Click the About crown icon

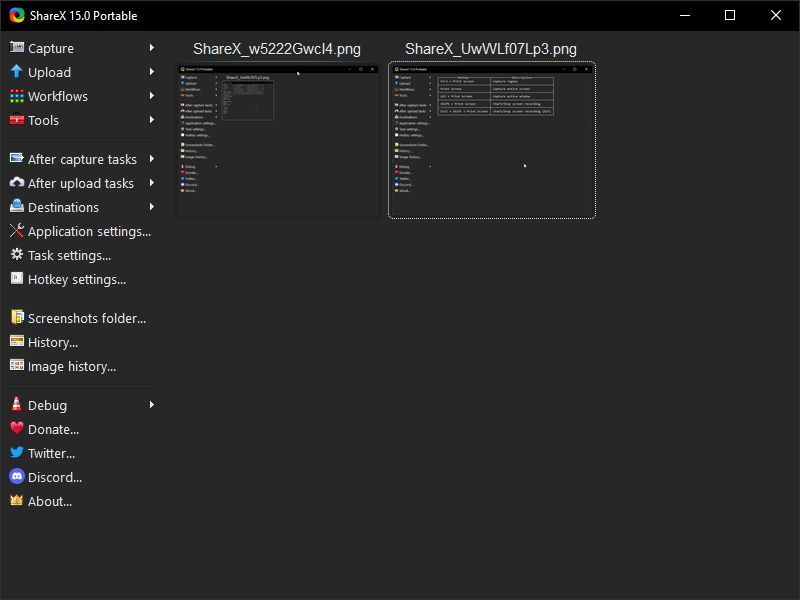[x=17, y=501]
